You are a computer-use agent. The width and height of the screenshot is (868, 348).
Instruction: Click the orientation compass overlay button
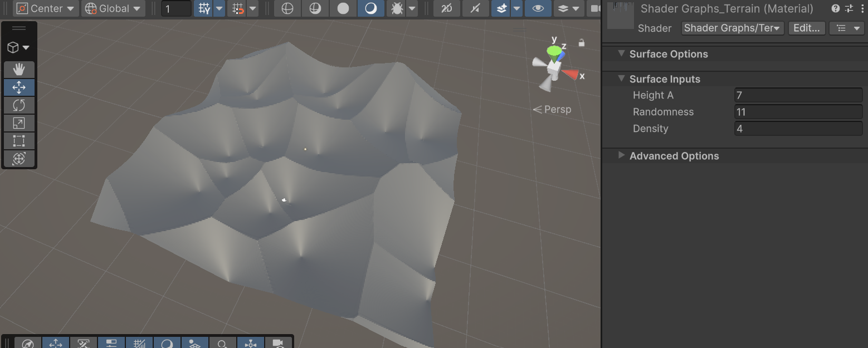[x=28, y=343]
